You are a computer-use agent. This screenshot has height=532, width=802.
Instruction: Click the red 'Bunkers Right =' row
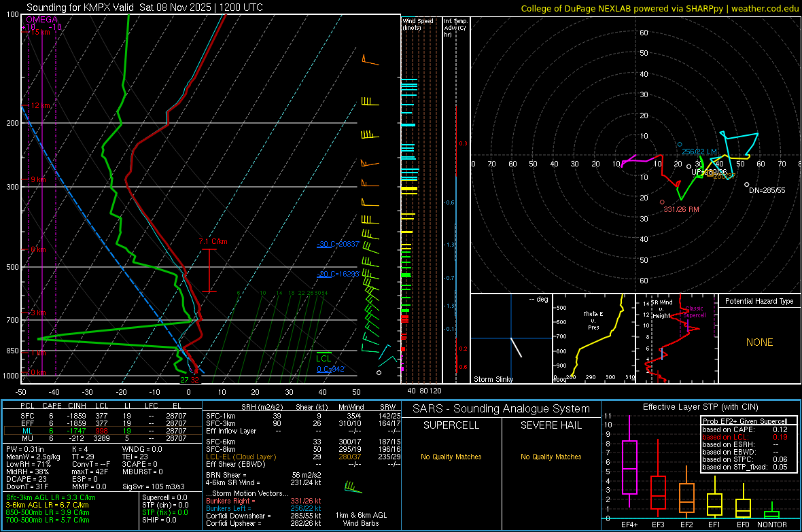(x=264, y=501)
